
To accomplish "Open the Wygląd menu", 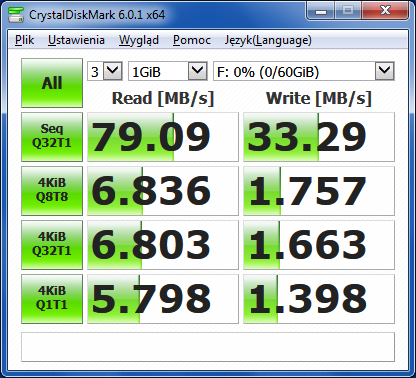I will point(139,40).
